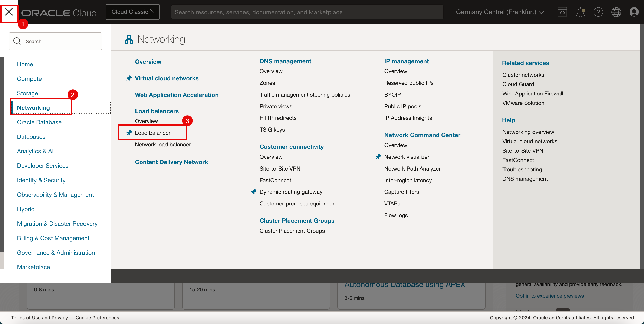
Task: Select Networking from the left sidebar
Action: click(33, 107)
